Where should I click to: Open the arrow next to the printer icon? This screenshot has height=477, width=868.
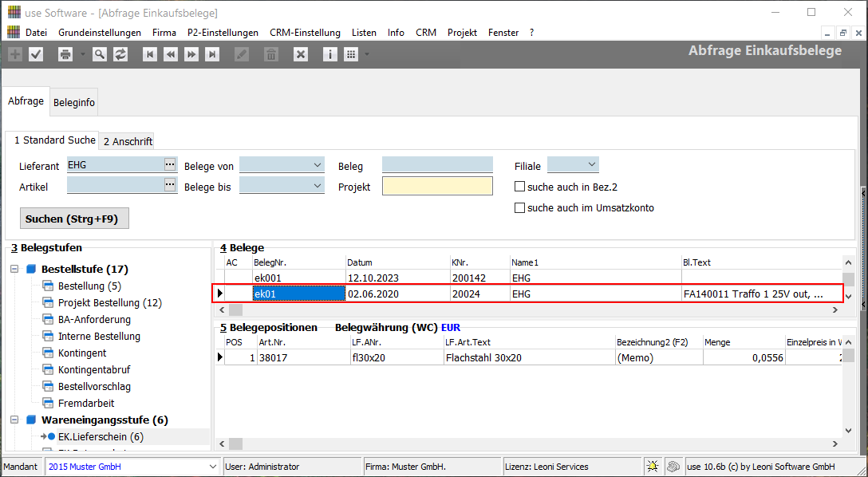(x=82, y=54)
